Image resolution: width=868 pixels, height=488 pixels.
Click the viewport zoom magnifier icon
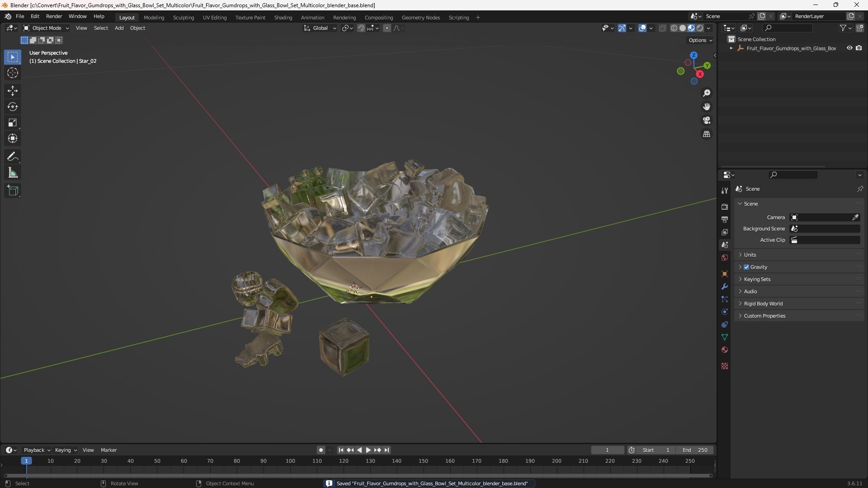pyautogui.click(x=707, y=93)
